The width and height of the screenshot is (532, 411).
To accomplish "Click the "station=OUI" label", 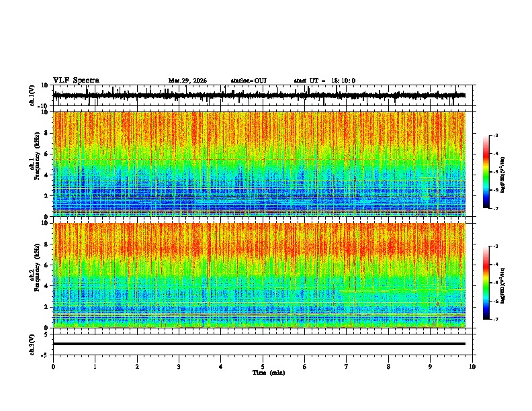I will click(x=249, y=81).
